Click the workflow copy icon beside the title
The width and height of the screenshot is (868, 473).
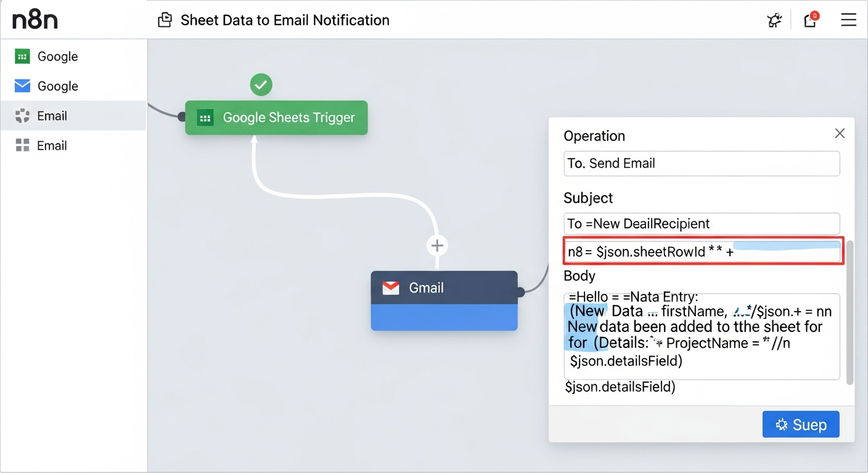tap(165, 19)
